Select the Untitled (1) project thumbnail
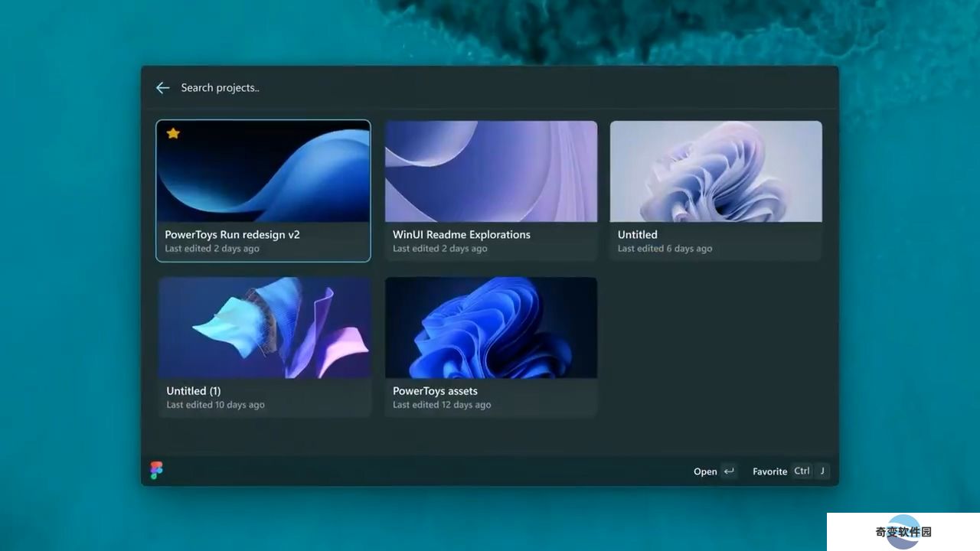The height and width of the screenshot is (551, 980). pyautogui.click(x=265, y=328)
